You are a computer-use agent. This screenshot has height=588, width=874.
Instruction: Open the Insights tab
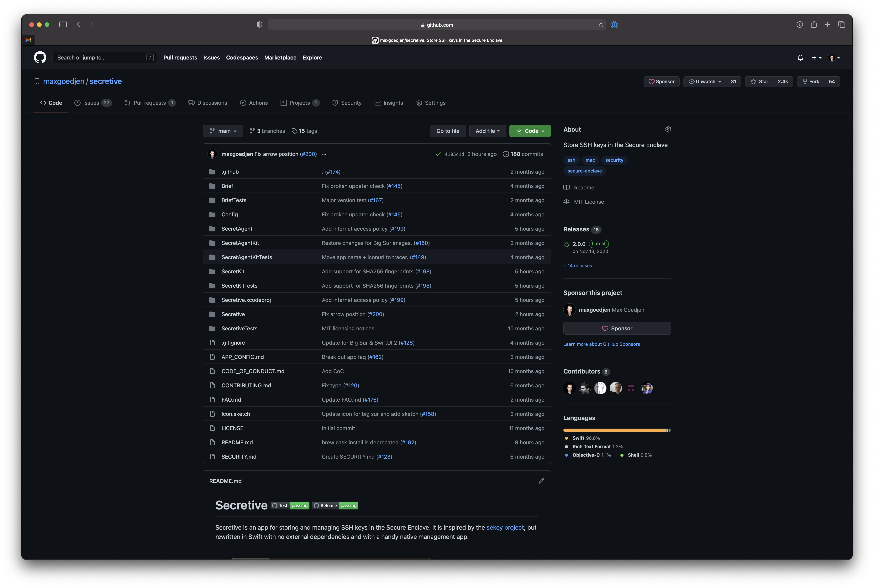[x=388, y=103]
